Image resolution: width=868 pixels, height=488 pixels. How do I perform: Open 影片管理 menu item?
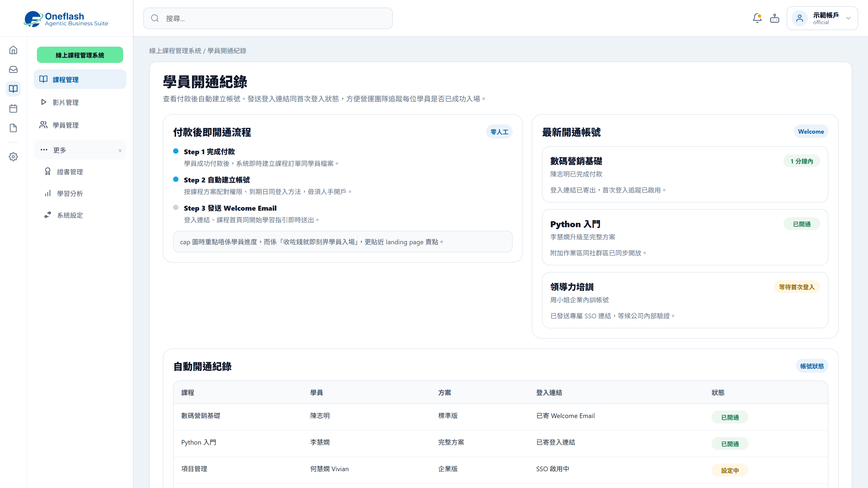point(80,102)
